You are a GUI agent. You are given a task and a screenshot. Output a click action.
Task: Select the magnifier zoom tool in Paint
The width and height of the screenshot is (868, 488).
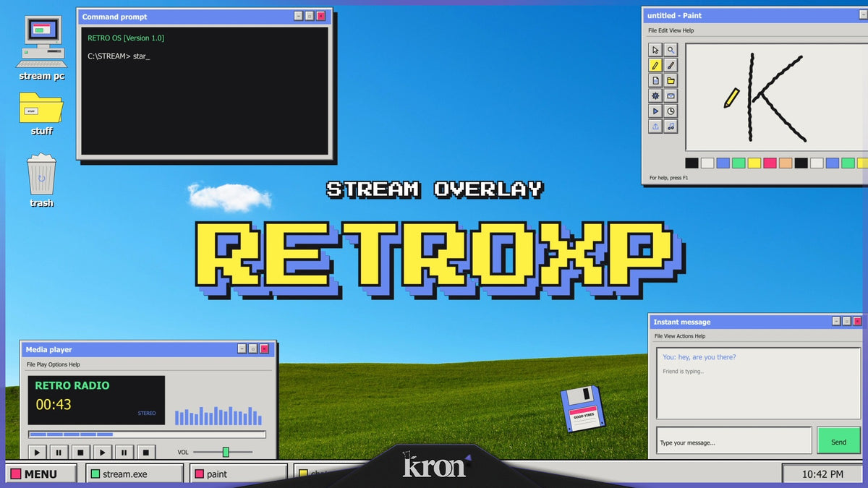click(671, 50)
